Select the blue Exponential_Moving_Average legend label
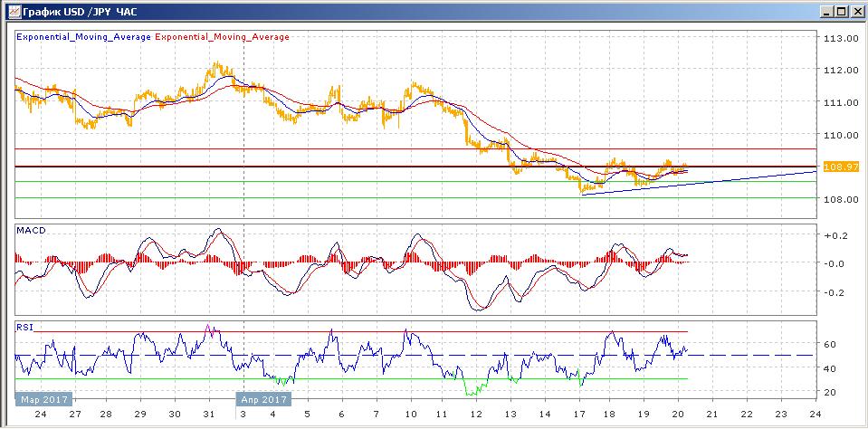The height and width of the screenshot is (429, 868). [x=84, y=37]
